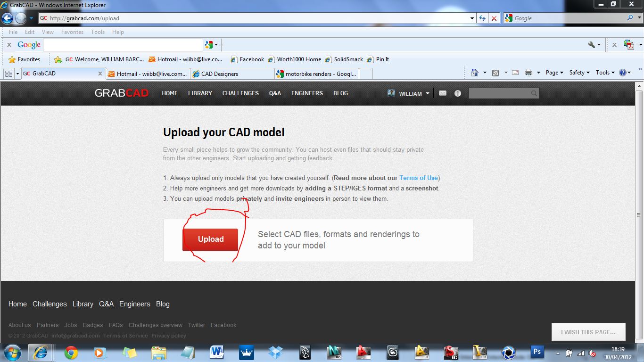
Task: Open the File menu
Action: pyautogui.click(x=13, y=32)
